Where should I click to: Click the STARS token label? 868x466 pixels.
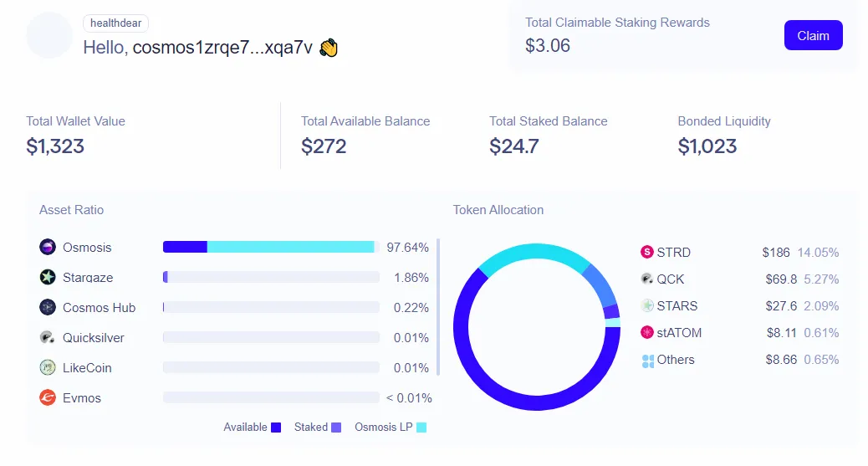point(677,306)
